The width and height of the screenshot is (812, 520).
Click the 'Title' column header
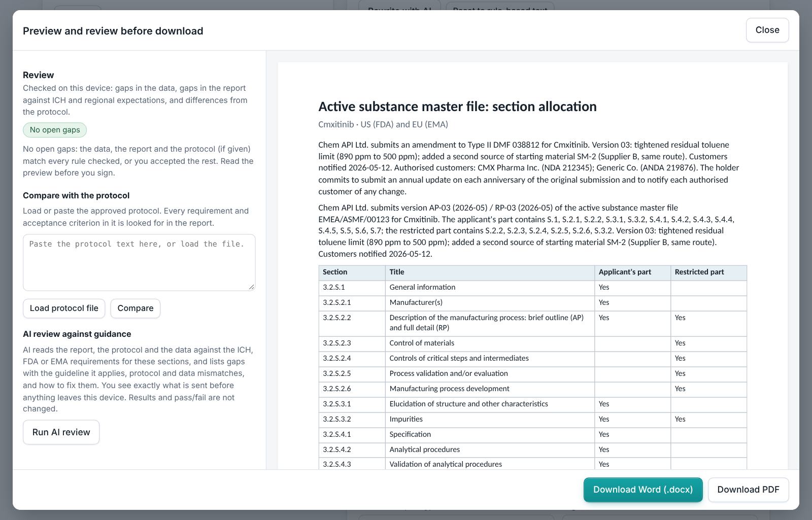pyautogui.click(x=490, y=272)
